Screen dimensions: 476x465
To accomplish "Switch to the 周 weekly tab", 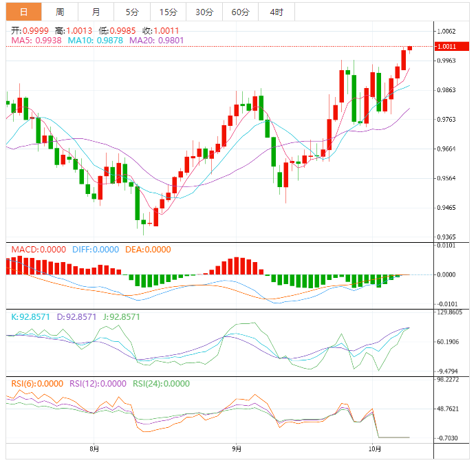I will (60, 12).
